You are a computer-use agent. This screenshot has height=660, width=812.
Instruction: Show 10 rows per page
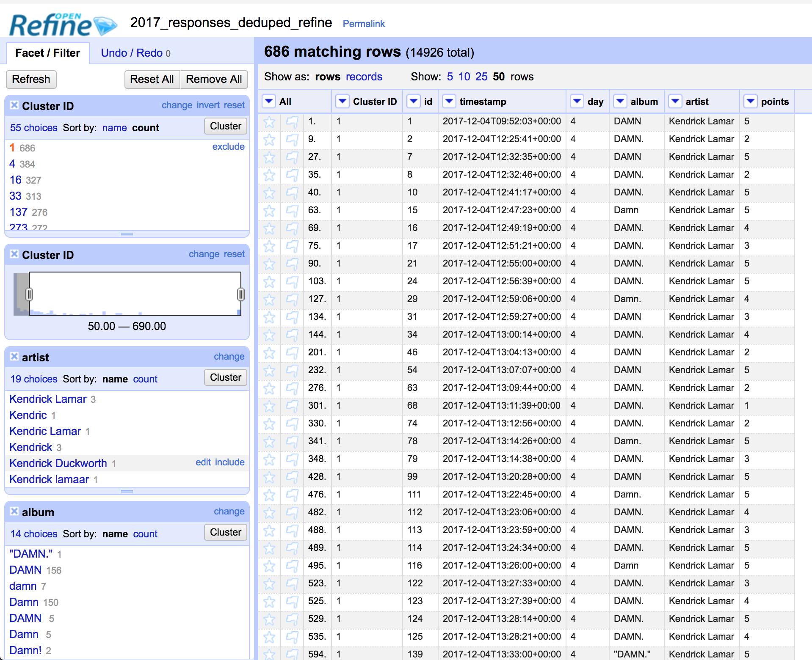464,77
